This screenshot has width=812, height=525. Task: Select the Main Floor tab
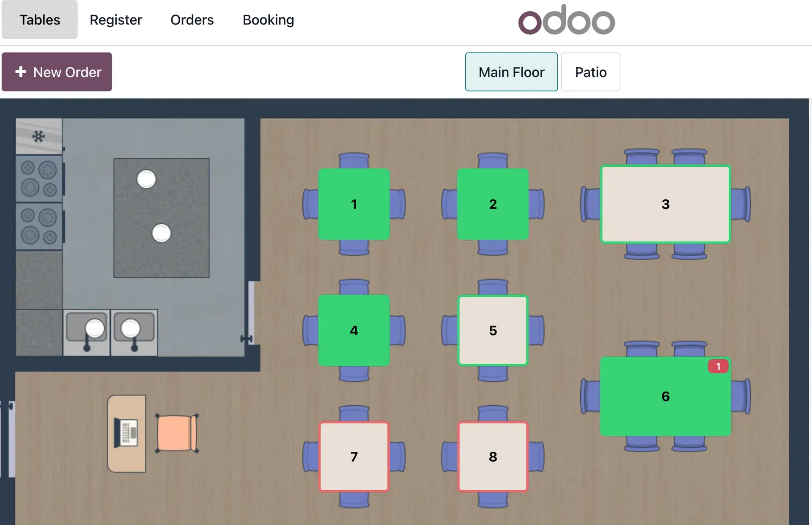pos(511,72)
